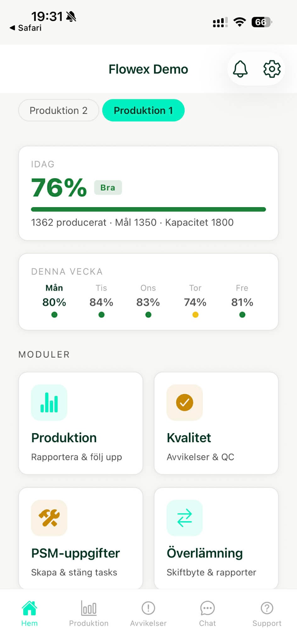Click today's 76% progress bar
The height and width of the screenshot is (644, 297).
(x=148, y=209)
